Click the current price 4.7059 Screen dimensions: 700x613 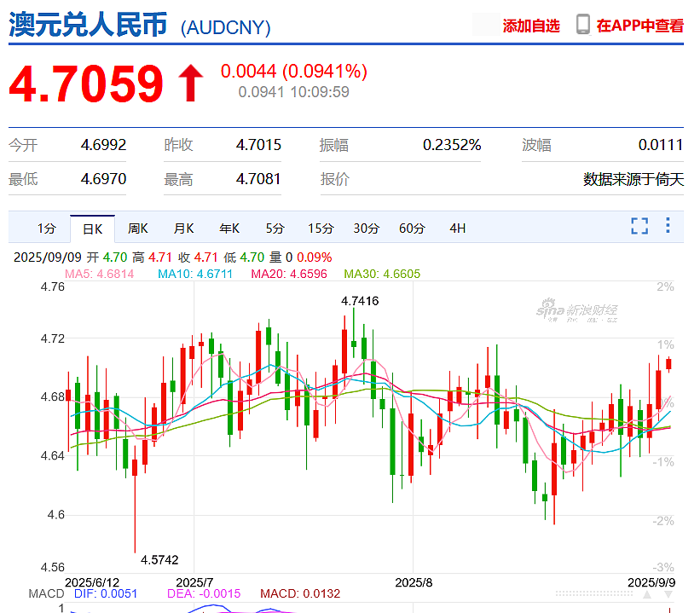coord(86,84)
